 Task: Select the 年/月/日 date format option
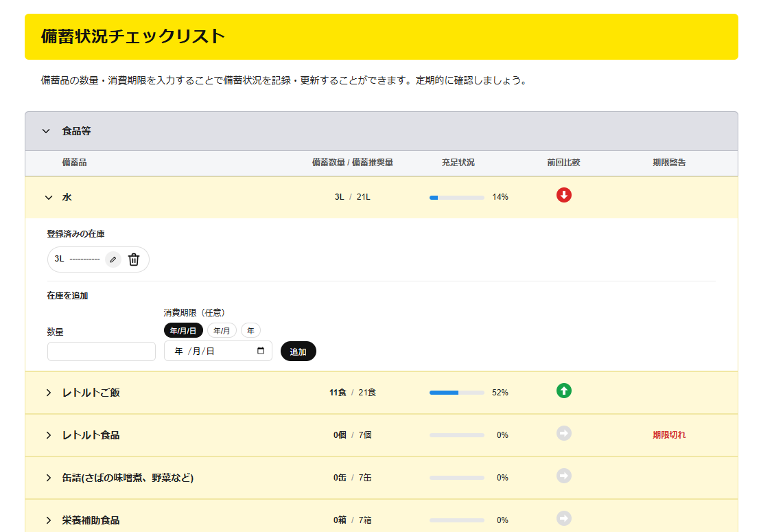point(183,331)
